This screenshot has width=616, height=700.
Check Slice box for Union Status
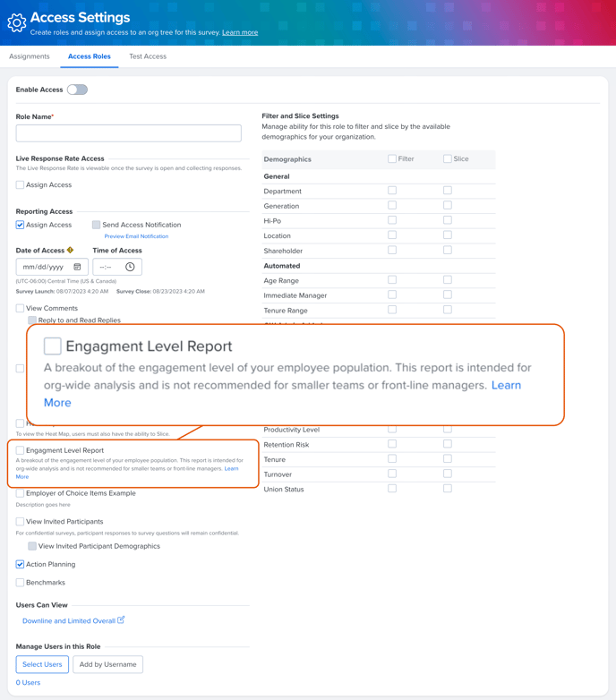(x=448, y=489)
